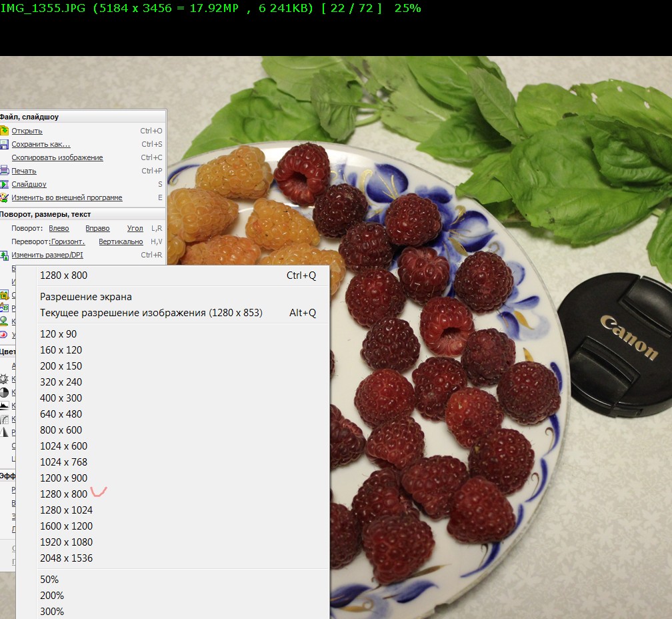Open the Скопировать изображение link
The image size is (672, 619).
click(x=57, y=157)
